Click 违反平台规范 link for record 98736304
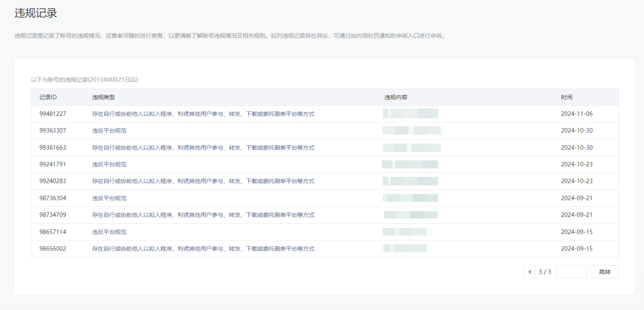This screenshot has width=644, height=310. coord(109,198)
